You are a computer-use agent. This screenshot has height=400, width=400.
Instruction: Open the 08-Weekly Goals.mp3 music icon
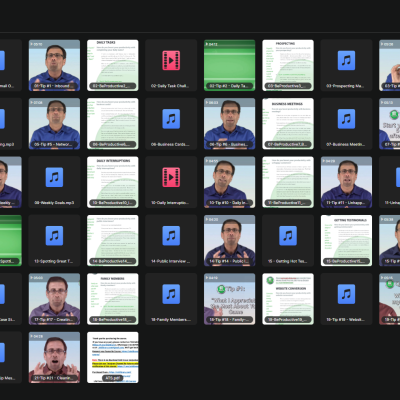pyautogui.click(x=54, y=177)
